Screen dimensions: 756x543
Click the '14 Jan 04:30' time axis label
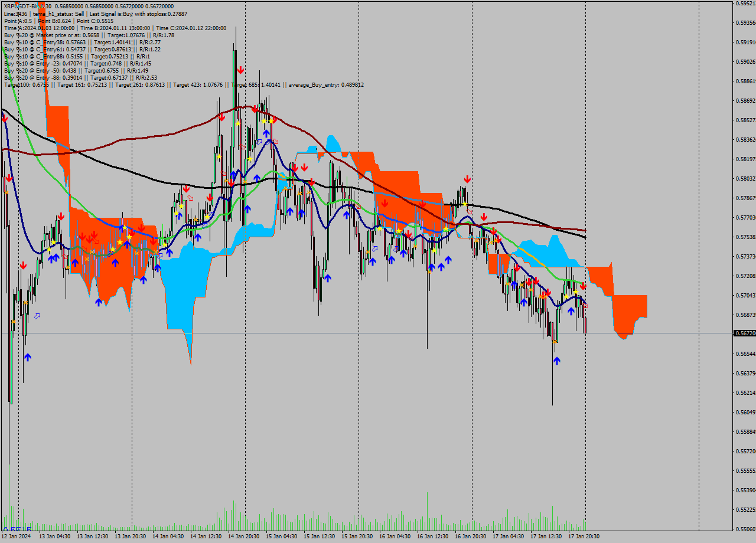(168, 537)
